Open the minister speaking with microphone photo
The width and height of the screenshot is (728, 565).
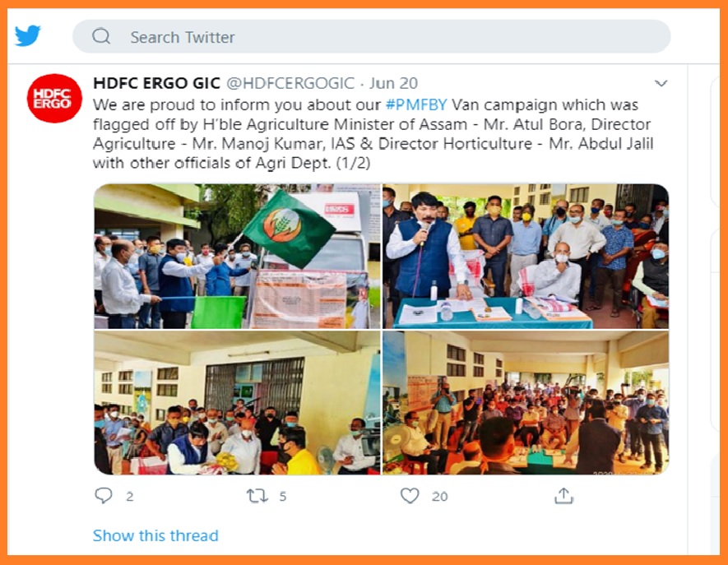click(526, 257)
